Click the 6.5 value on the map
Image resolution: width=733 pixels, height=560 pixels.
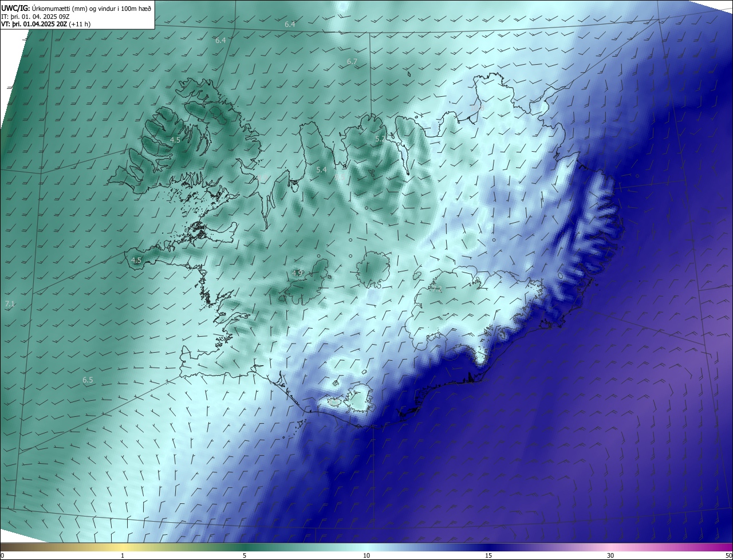coord(88,380)
